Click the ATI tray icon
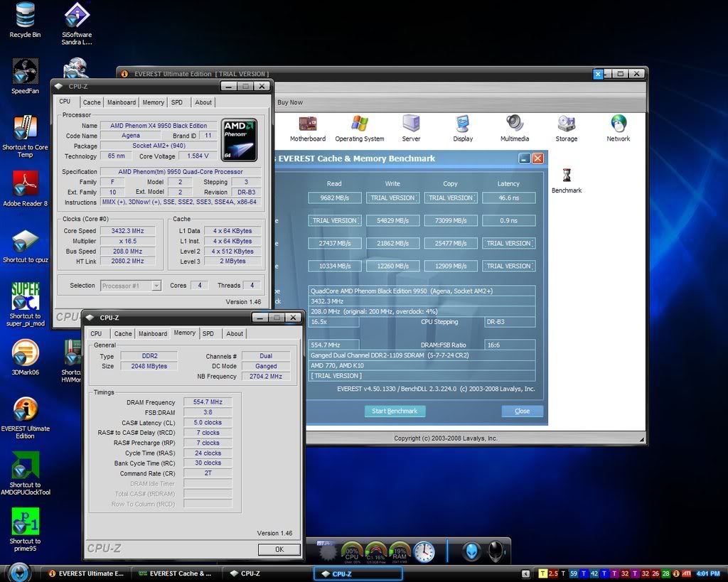728x582 pixels. (x=686, y=573)
